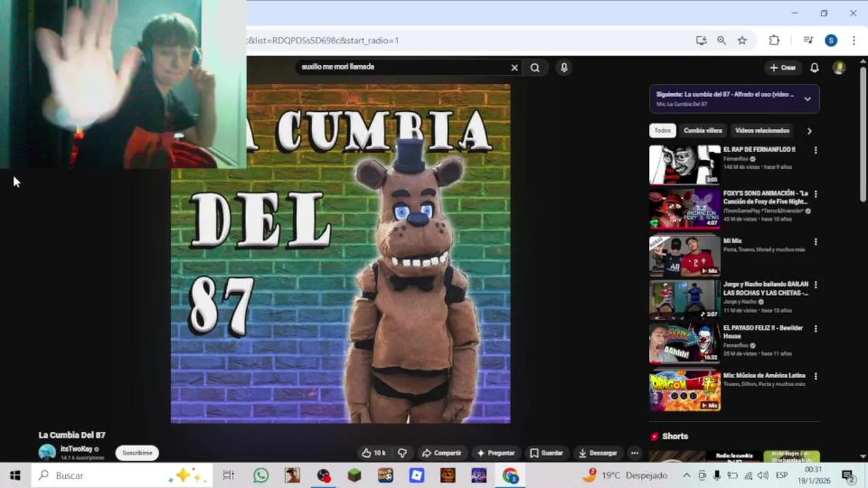Open Chrome zoom magnifier icon
868x488 pixels.
(722, 41)
